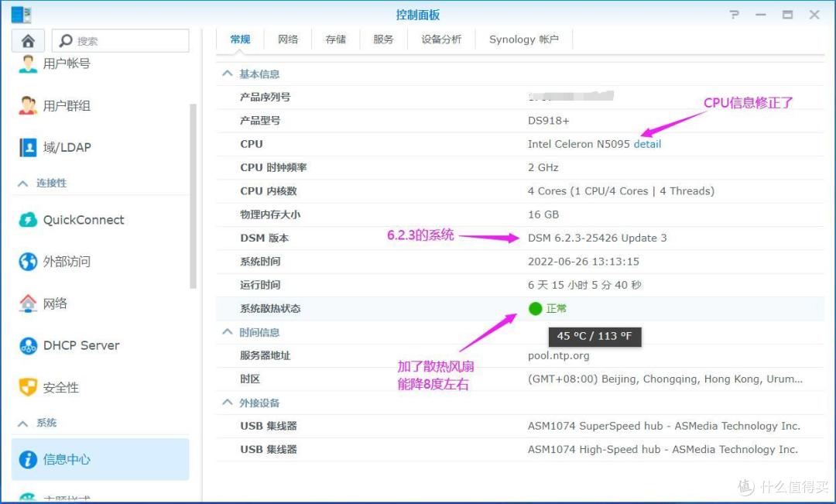Image resolution: width=836 pixels, height=504 pixels.
Task: Collapse the 时间信息 section
Action: pos(227,331)
